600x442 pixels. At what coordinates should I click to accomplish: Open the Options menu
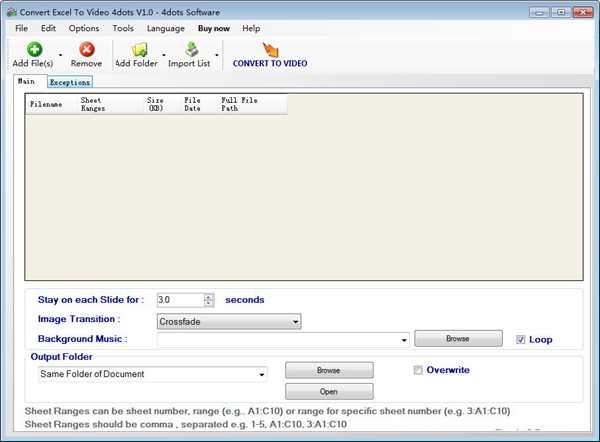pyautogui.click(x=84, y=28)
